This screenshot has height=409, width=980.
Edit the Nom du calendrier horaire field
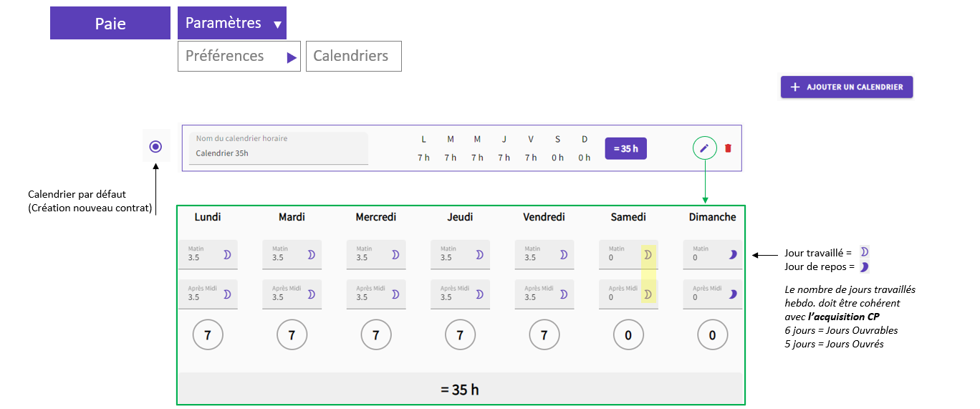(279, 148)
